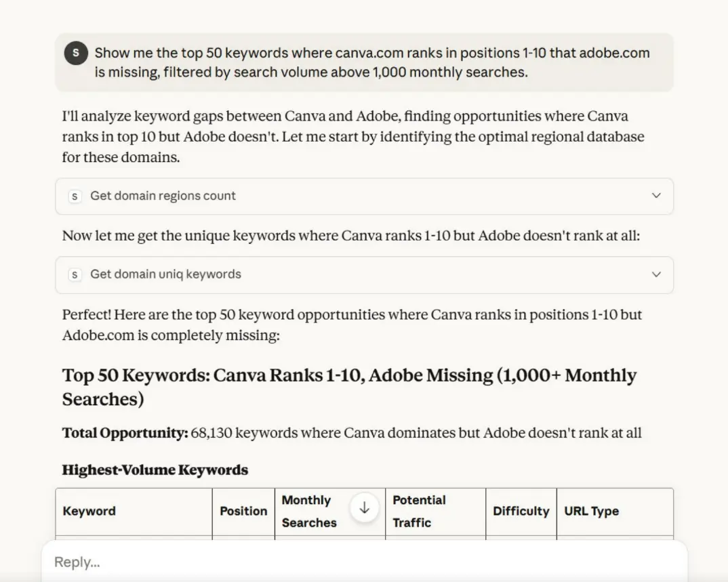Click the scroll-to-bottom down arrow button
Viewport: 728px width, 582px height.
[364, 508]
